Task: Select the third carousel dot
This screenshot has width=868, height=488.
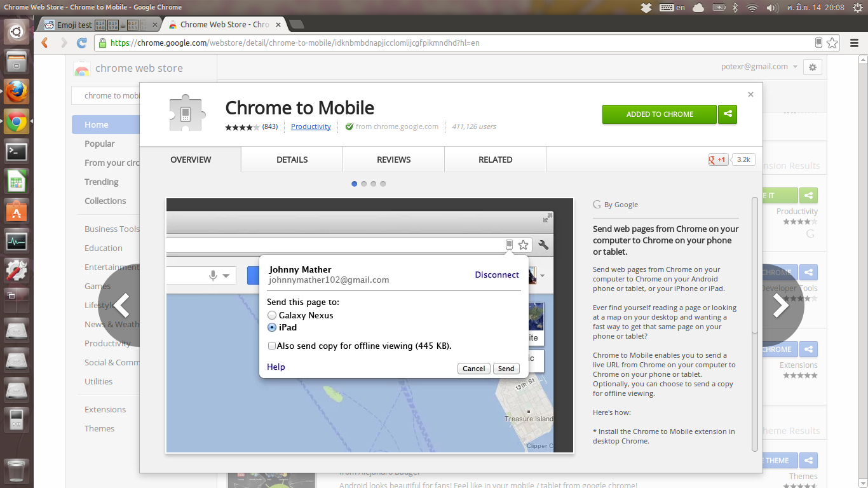Action: click(x=374, y=184)
